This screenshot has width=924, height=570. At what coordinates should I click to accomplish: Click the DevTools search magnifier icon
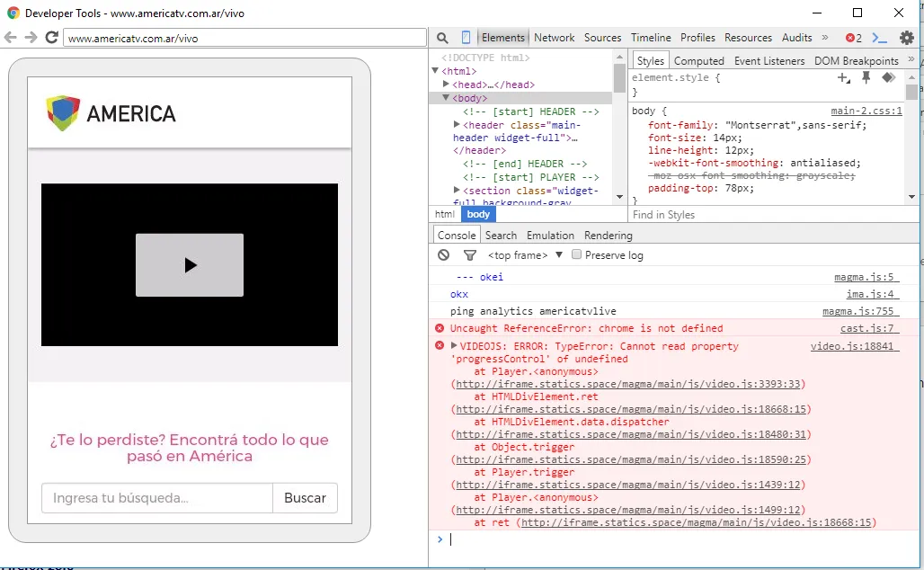point(442,38)
